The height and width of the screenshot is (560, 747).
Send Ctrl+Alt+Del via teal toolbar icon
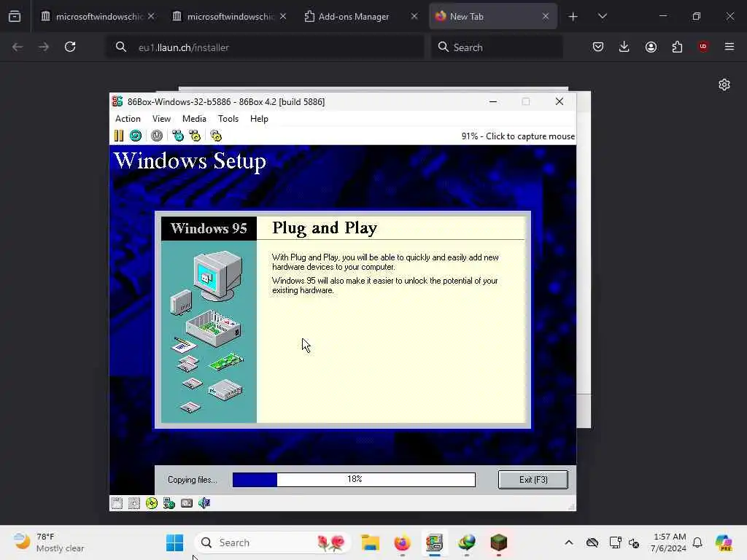point(178,136)
